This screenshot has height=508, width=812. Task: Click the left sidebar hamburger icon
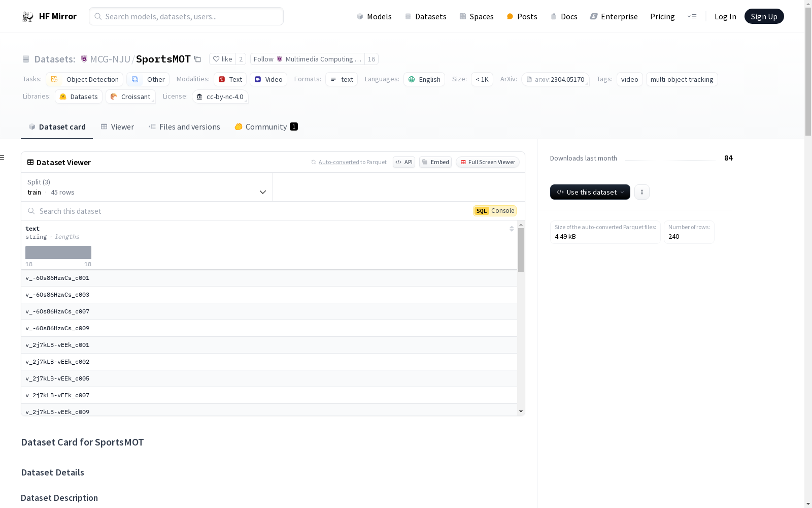click(3, 157)
